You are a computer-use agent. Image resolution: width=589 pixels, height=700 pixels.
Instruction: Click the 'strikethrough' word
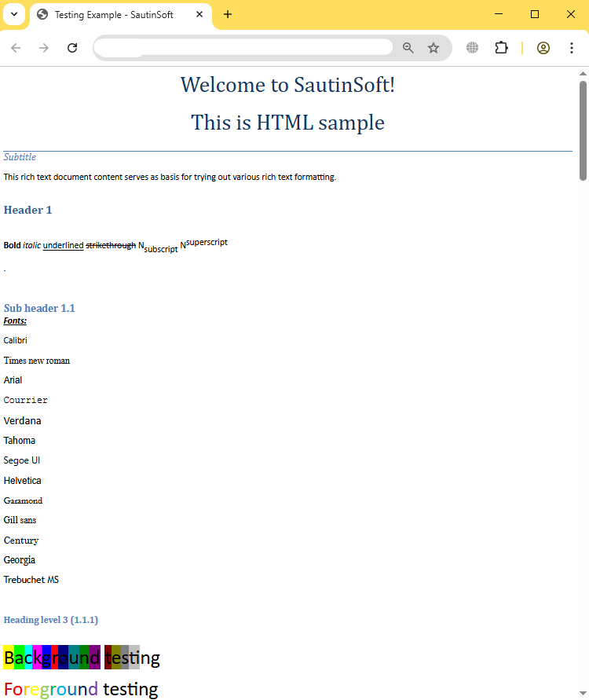pos(111,245)
